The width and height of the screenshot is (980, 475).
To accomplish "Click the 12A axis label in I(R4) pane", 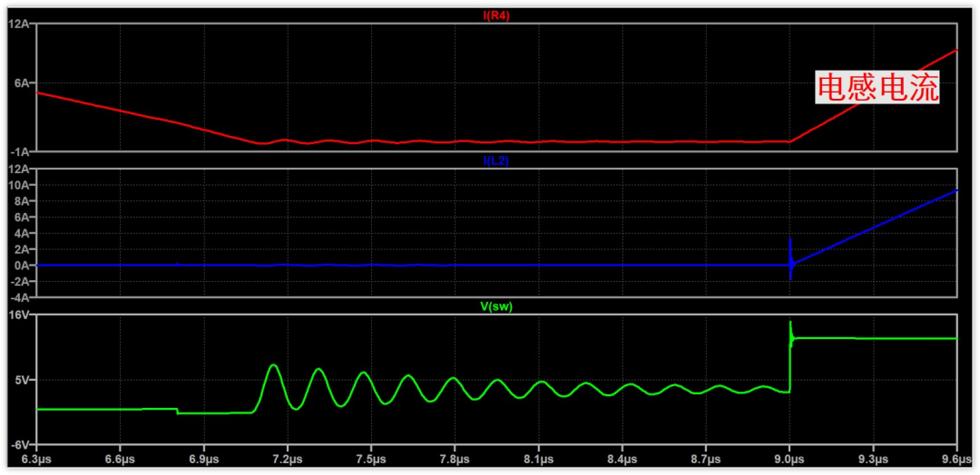I will point(19,24).
